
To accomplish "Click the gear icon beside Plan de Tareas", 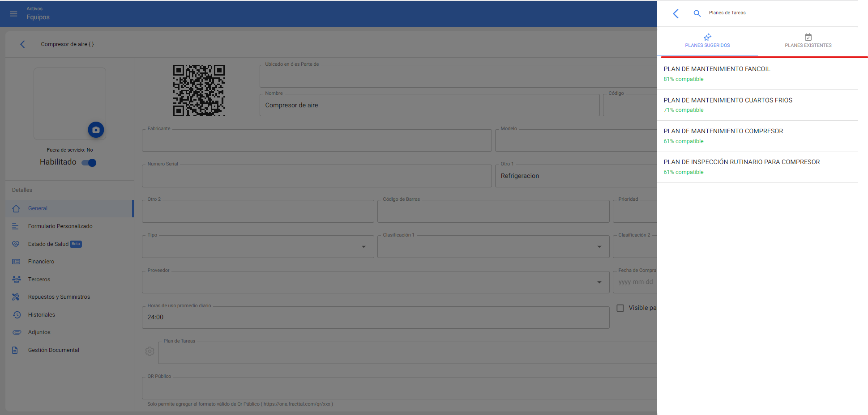I will 150,351.
